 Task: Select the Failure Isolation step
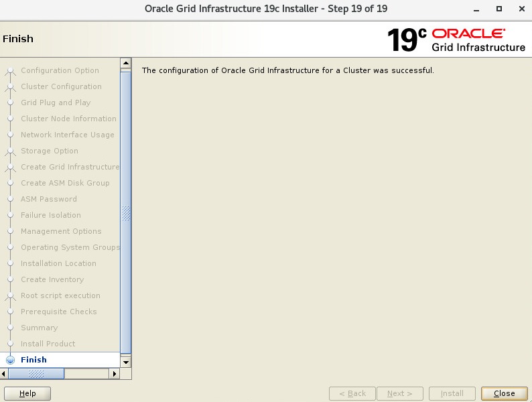(51, 215)
